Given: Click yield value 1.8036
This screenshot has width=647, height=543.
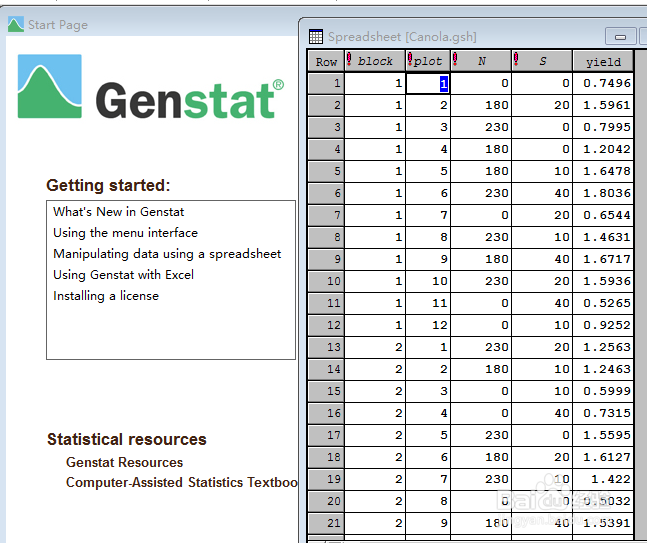Looking at the screenshot, I should pyautogui.click(x=603, y=193).
